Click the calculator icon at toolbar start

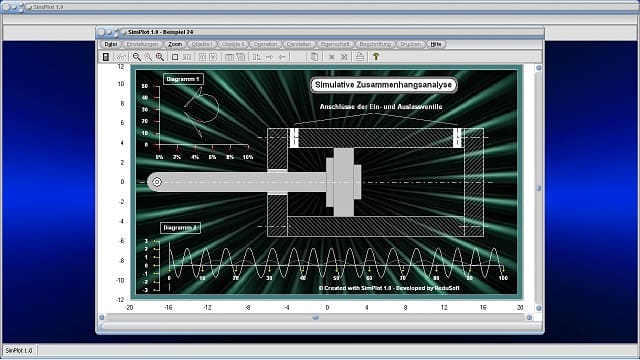[x=106, y=57]
